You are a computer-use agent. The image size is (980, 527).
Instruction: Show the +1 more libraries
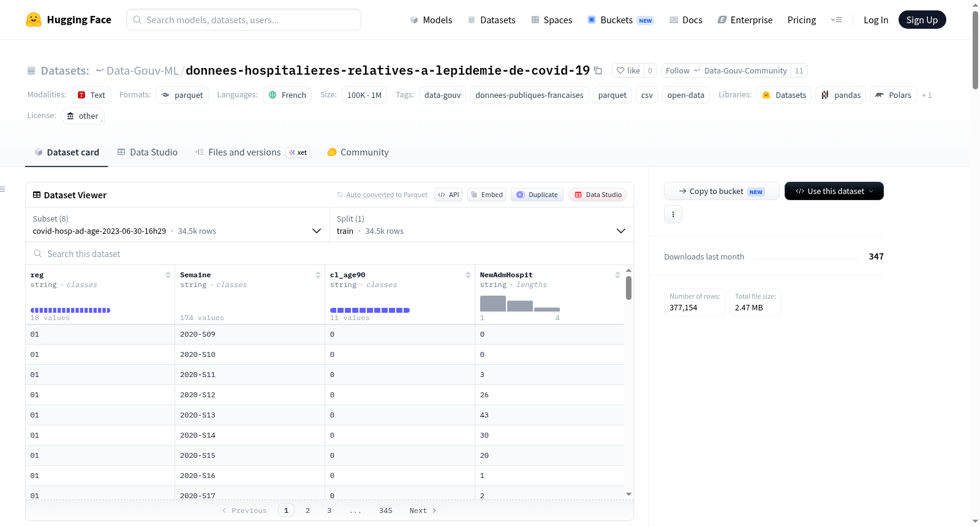[x=927, y=95]
